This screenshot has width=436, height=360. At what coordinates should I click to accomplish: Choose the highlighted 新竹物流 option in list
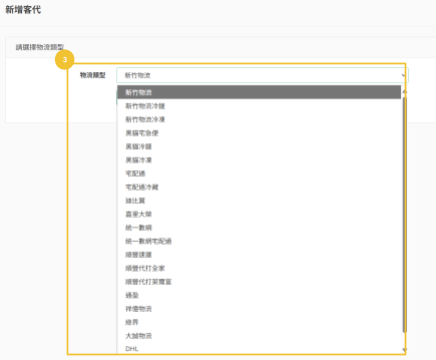pyautogui.click(x=259, y=92)
